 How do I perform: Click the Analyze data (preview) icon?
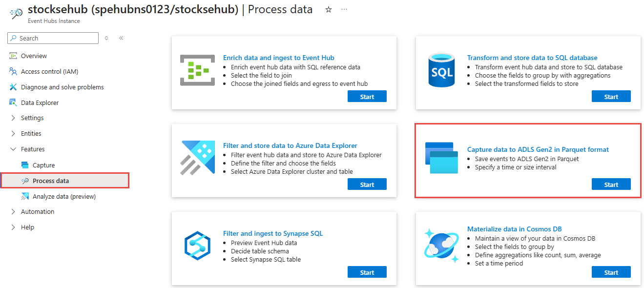pyautogui.click(x=25, y=197)
